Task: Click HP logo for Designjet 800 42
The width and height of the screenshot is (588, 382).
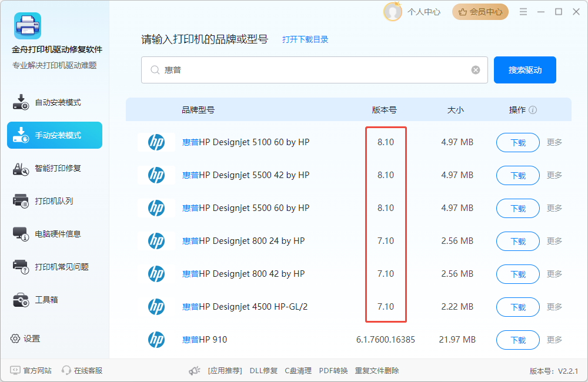Action: click(156, 274)
